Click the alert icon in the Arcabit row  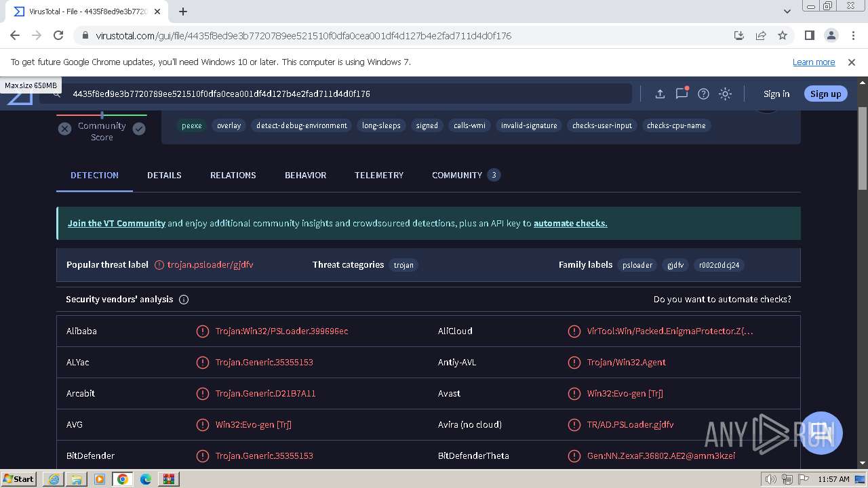[202, 394]
